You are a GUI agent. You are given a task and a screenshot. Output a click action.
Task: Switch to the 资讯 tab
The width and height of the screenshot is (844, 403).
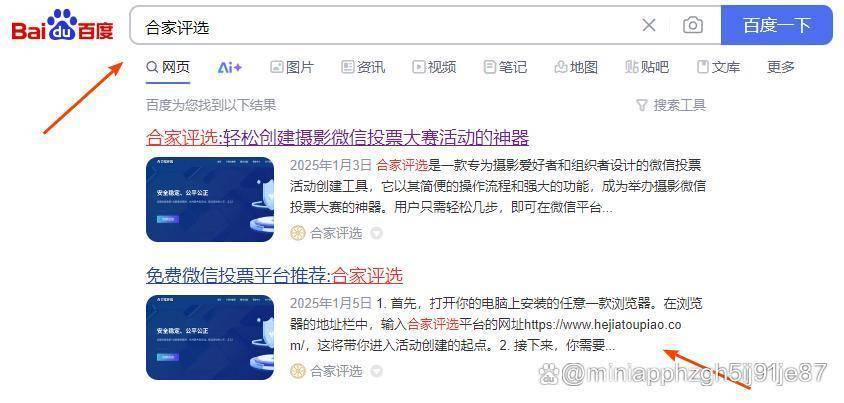pyautogui.click(x=363, y=67)
